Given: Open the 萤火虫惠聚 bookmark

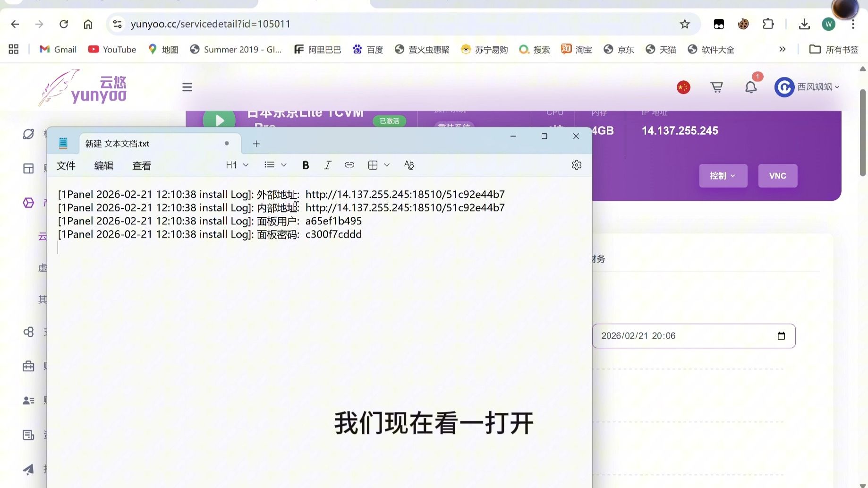Looking at the screenshot, I should (x=422, y=50).
